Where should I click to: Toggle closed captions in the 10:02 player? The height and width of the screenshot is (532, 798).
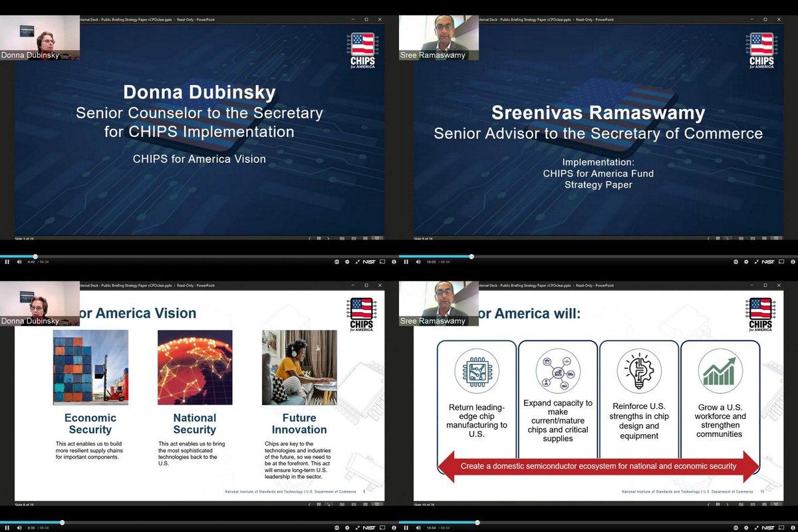click(735, 262)
